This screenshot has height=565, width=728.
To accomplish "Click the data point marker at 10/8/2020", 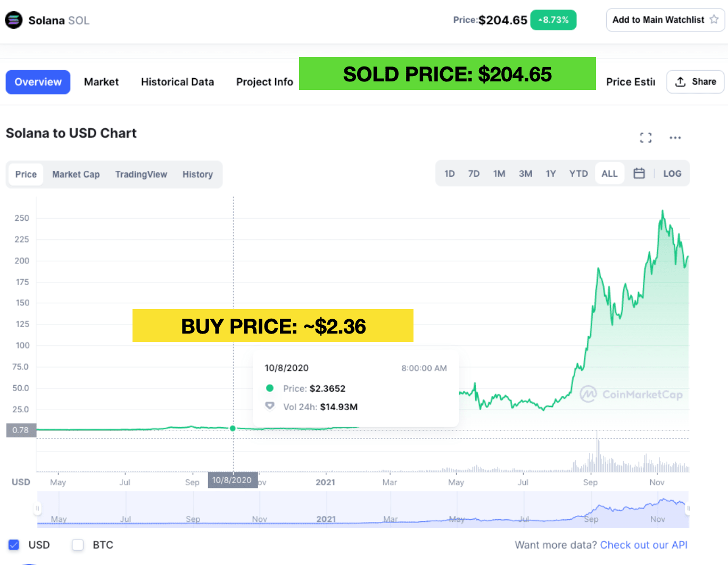I will pos(233,428).
